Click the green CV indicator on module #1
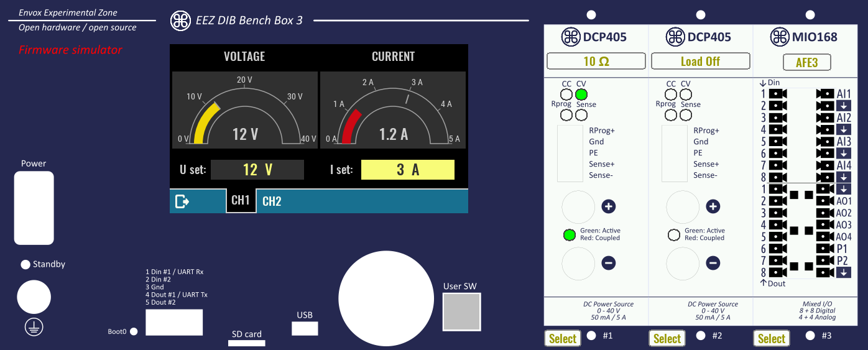This screenshot has height=350, width=868. pyautogui.click(x=581, y=94)
